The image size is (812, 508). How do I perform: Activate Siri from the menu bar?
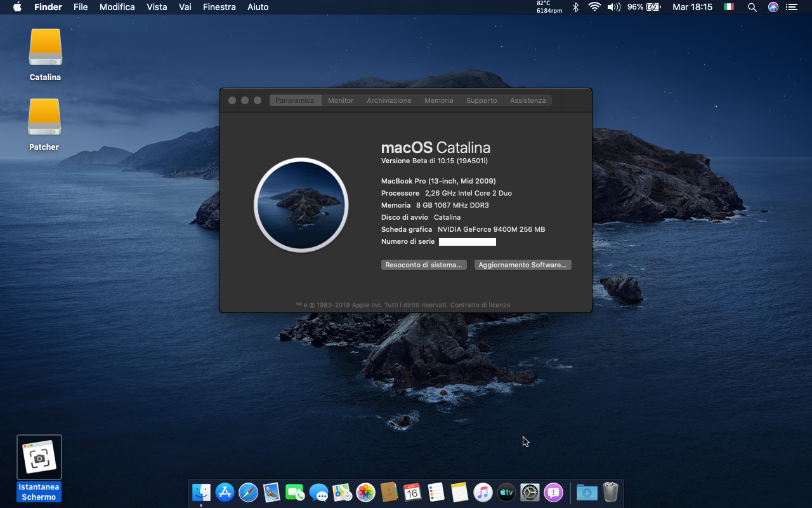pos(773,7)
